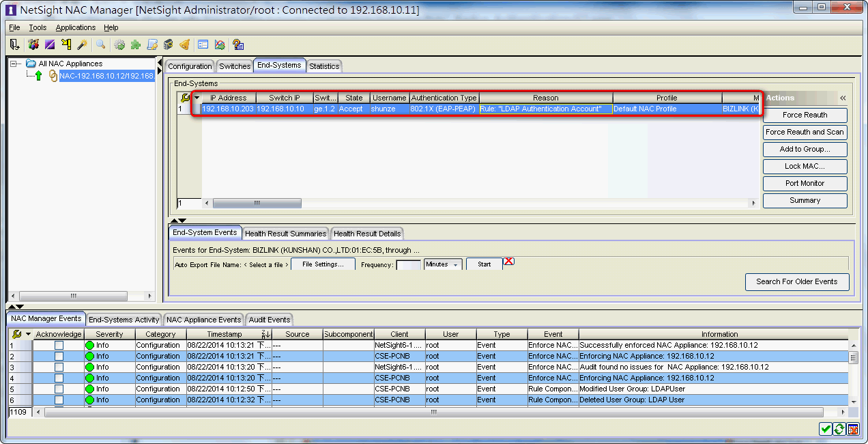
Task: Tick Acknowledge checkbox in event row 3
Action: pyautogui.click(x=59, y=367)
